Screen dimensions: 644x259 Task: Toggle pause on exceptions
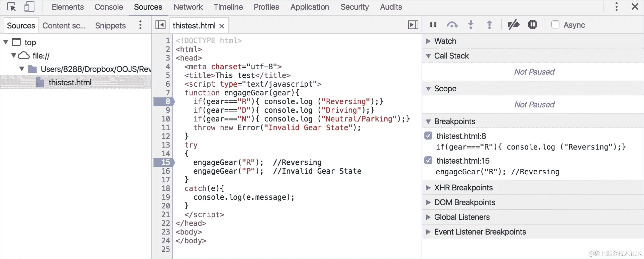[533, 25]
